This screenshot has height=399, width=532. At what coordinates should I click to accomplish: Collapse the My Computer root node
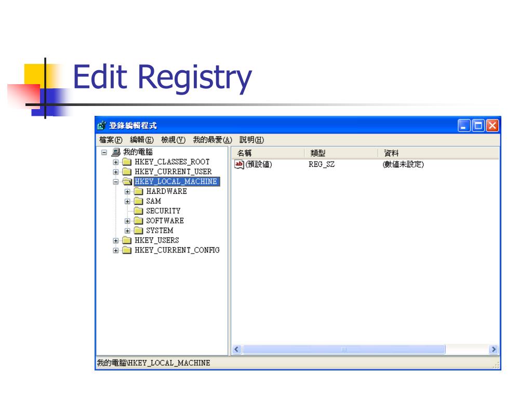[104, 152]
